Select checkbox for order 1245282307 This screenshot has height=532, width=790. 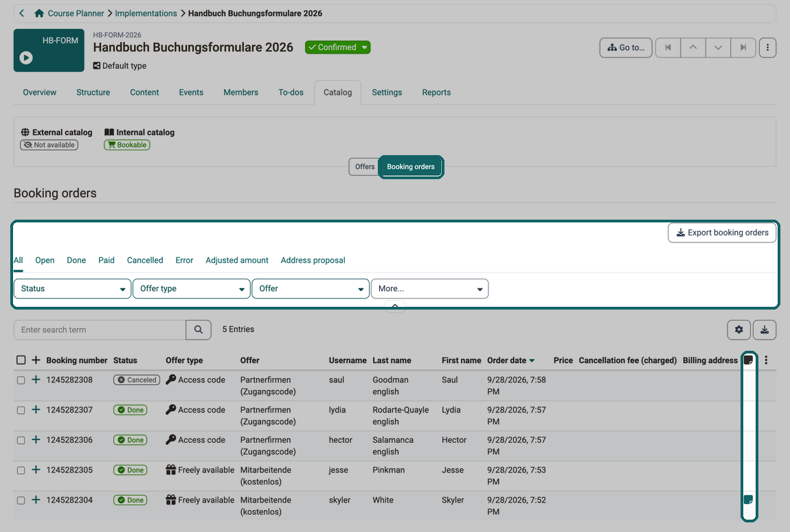(21, 410)
